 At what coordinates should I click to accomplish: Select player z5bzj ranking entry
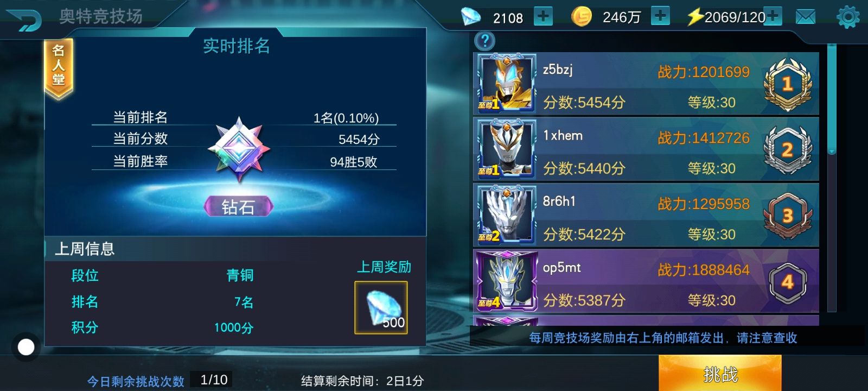pyautogui.click(x=646, y=83)
